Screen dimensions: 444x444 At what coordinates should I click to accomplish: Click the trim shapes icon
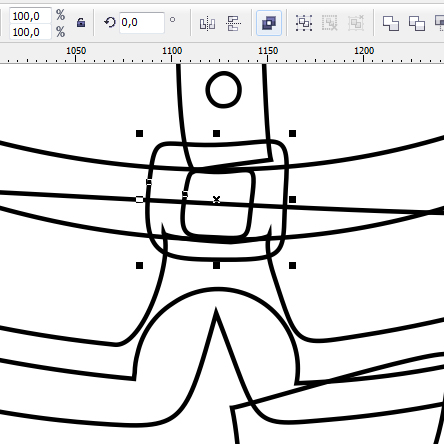click(417, 23)
